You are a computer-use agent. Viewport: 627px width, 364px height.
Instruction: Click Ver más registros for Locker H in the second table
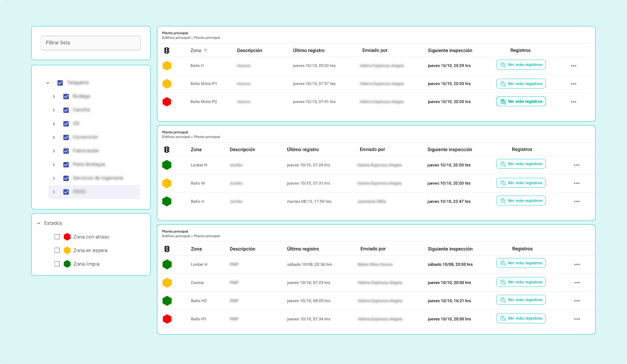[x=521, y=164]
